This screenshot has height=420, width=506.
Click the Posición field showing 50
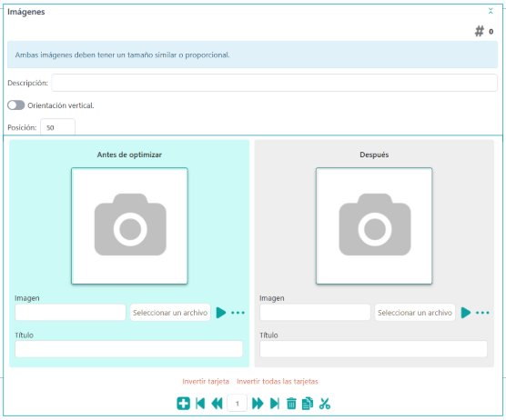point(57,127)
